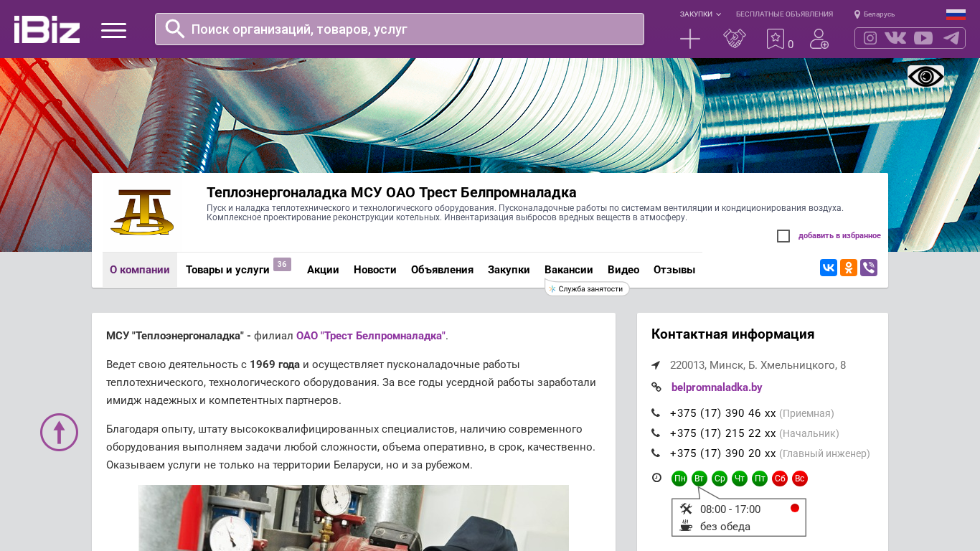Viewport: 980px width, 551px height.
Task: Click the website link chain icon
Action: pyautogui.click(x=656, y=387)
